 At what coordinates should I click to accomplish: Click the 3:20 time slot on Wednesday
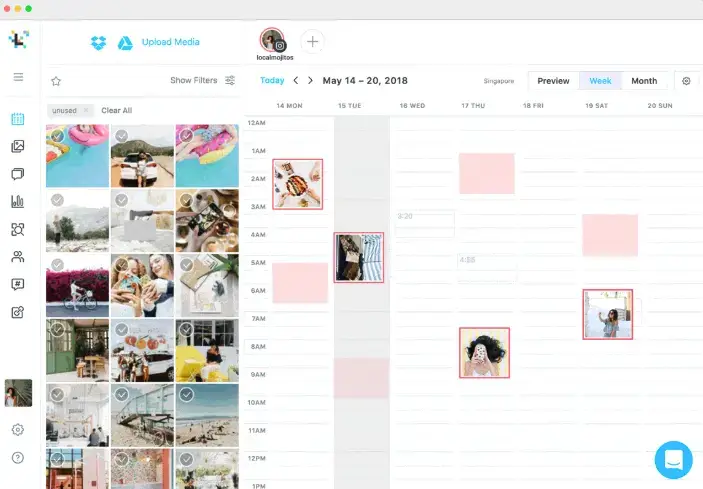(425, 224)
